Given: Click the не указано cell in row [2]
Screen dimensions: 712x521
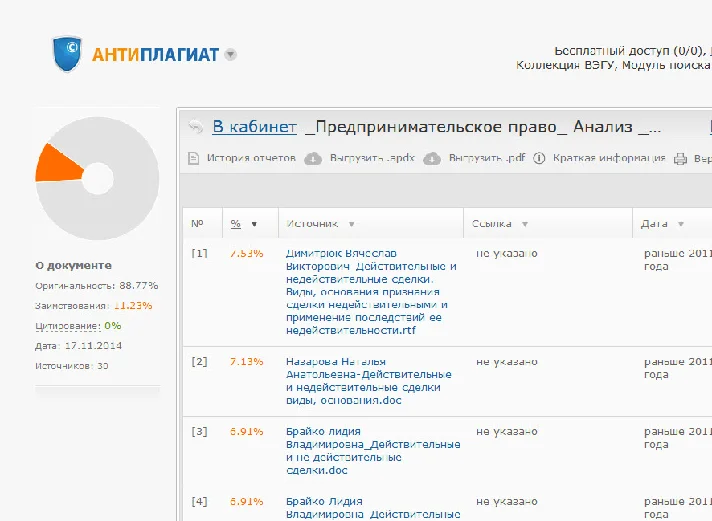Looking at the screenshot, I should 507,362.
